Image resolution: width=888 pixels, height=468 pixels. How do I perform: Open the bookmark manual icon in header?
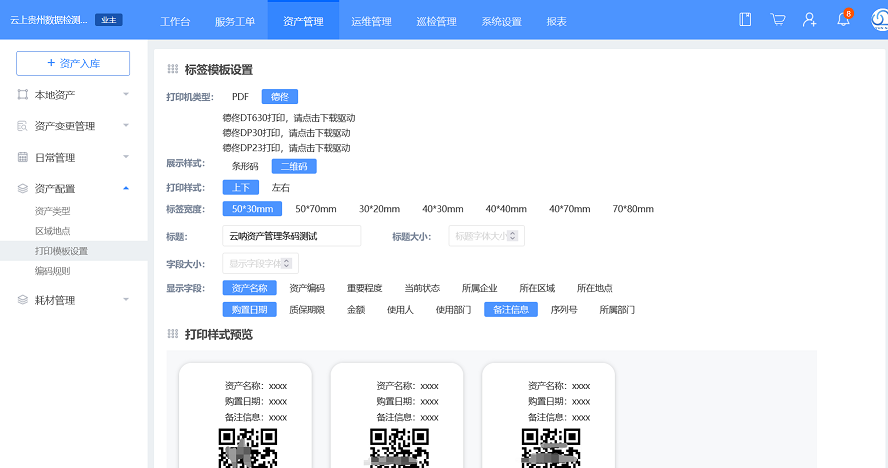(x=745, y=20)
